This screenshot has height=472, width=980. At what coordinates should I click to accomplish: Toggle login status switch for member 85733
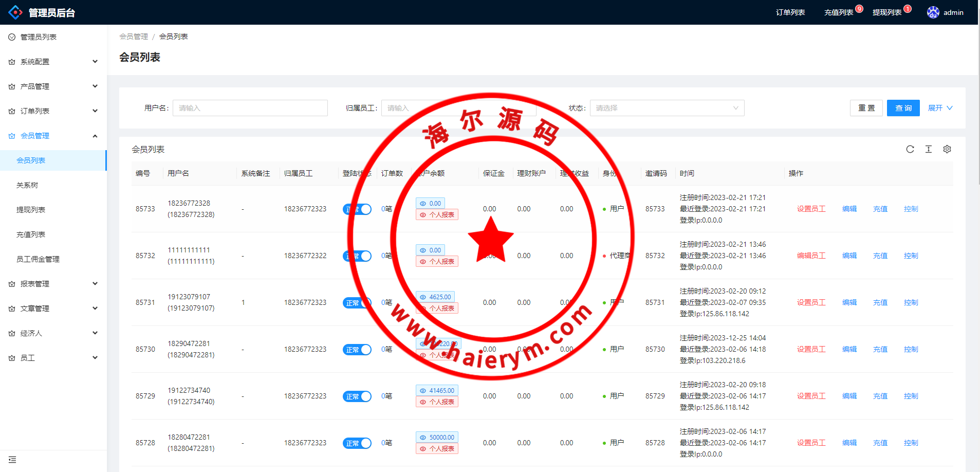357,209
